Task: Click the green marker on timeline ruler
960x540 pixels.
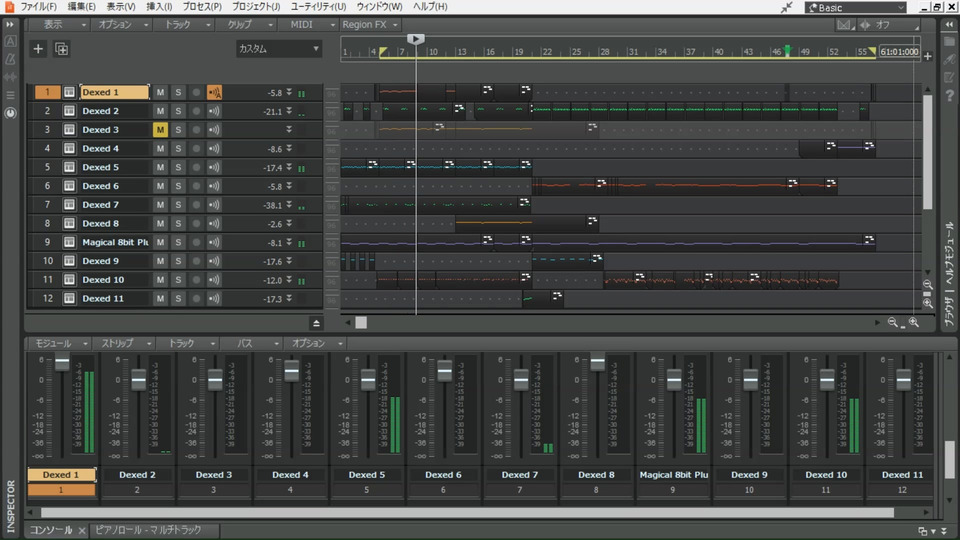Action: point(787,50)
